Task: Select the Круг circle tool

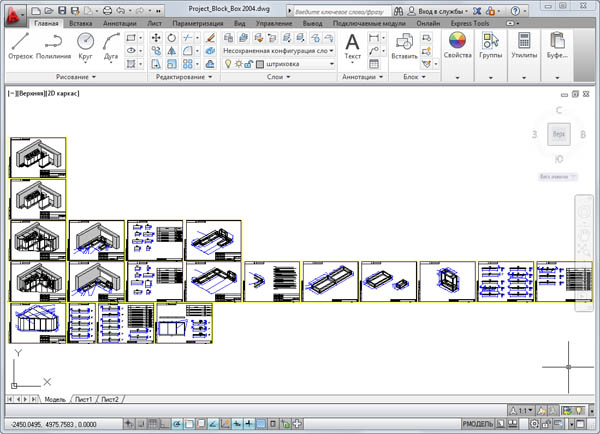Action: (x=86, y=46)
